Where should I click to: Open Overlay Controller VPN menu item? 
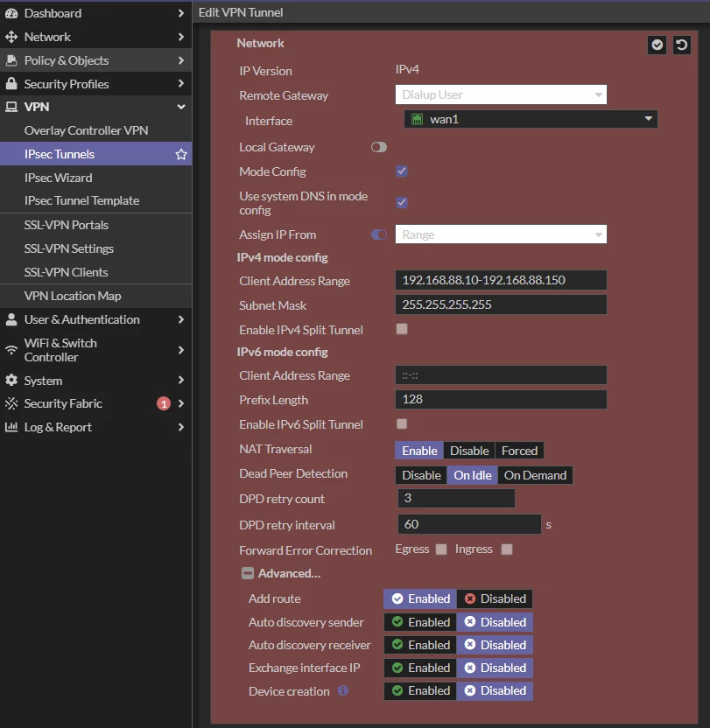pos(87,130)
